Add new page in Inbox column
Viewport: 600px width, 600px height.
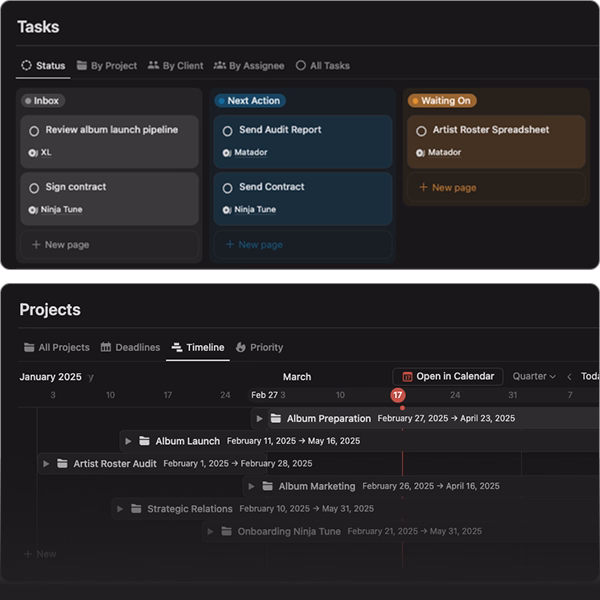(x=109, y=245)
